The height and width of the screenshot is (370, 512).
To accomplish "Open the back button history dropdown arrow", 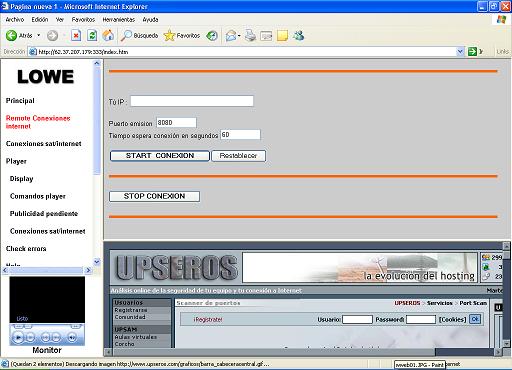I will point(39,35).
